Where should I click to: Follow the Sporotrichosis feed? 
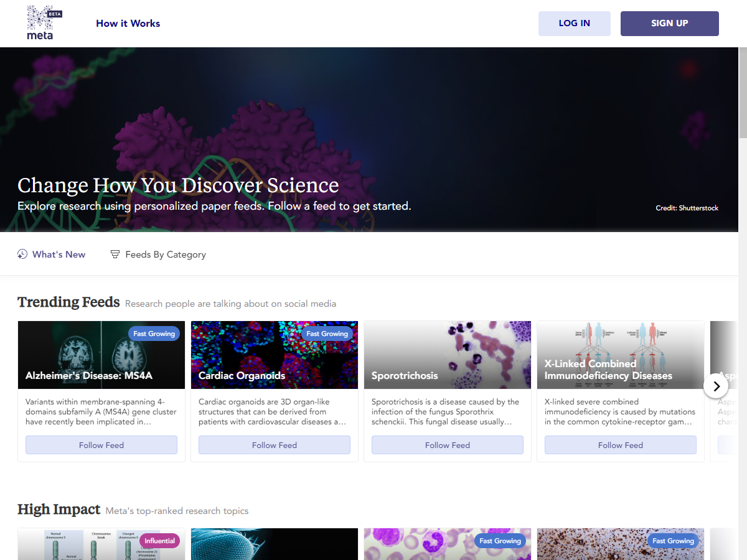(x=448, y=445)
